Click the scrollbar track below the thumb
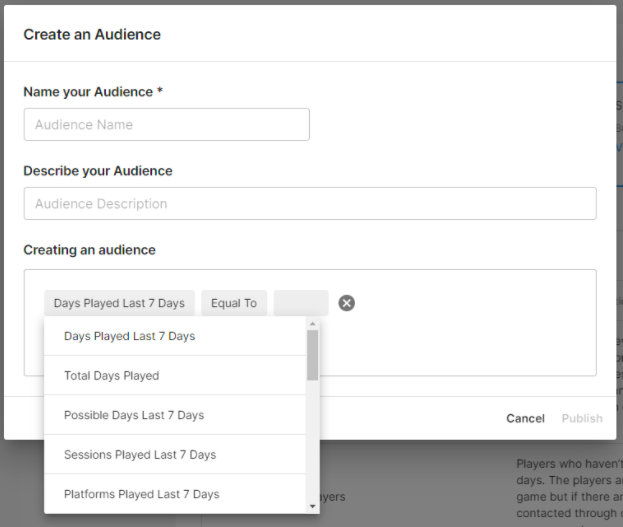623x527 pixels. 313,440
